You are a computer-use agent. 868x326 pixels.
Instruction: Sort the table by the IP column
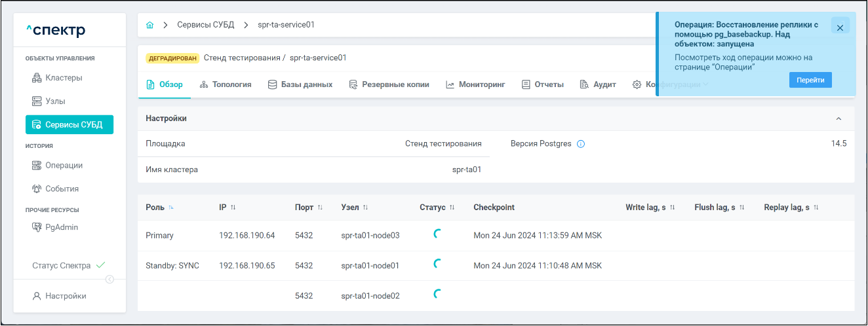[233, 208]
